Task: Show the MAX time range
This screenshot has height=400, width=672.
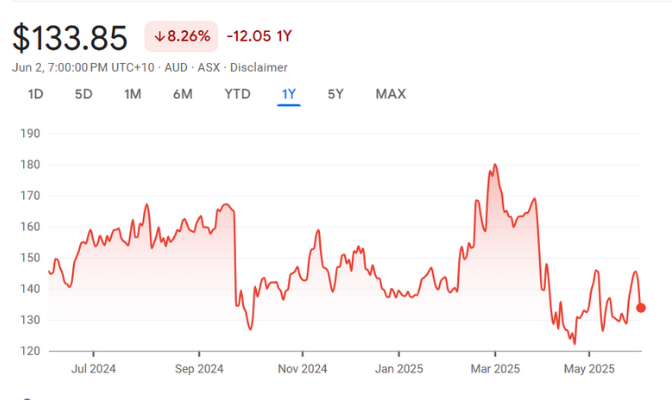Action: [390, 94]
